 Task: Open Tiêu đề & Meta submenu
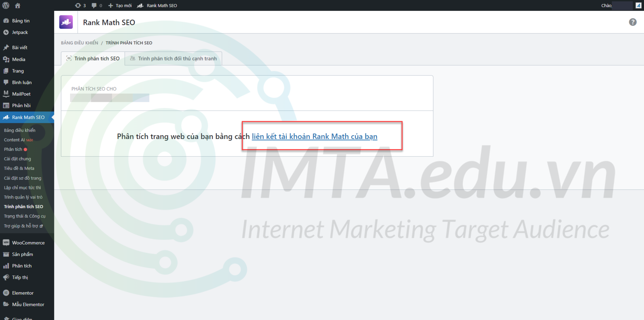tap(19, 168)
